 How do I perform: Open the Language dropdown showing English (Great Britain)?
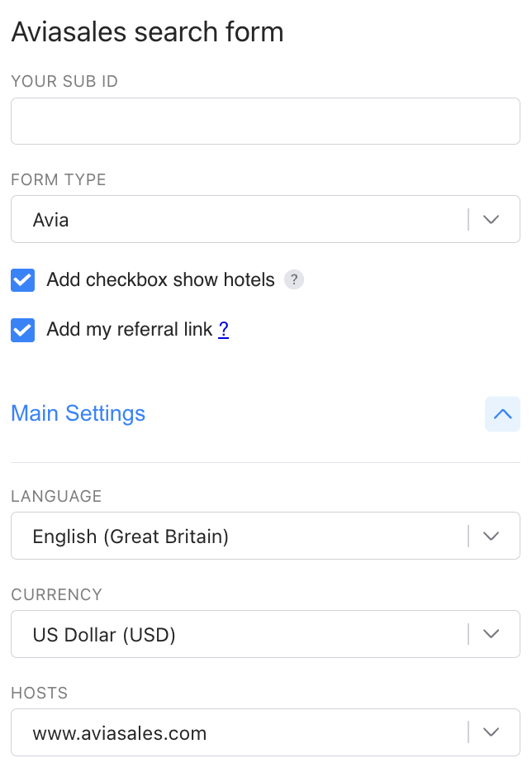pos(265,536)
